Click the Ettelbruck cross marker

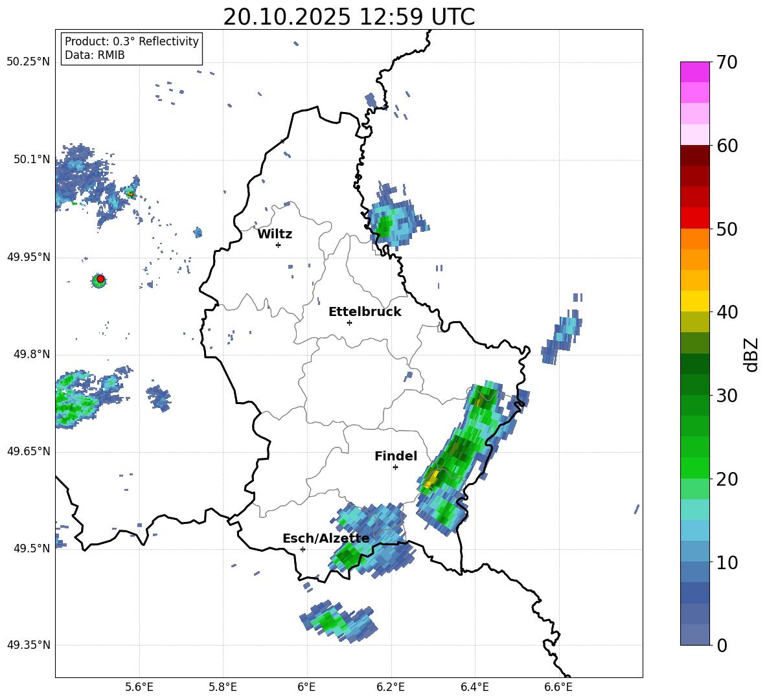click(349, 322)
